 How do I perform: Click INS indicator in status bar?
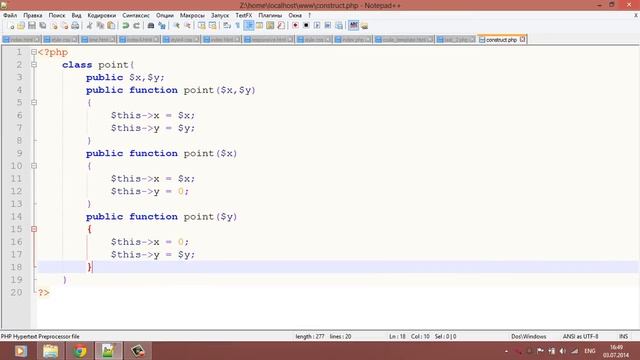click(x=623, y=336)
